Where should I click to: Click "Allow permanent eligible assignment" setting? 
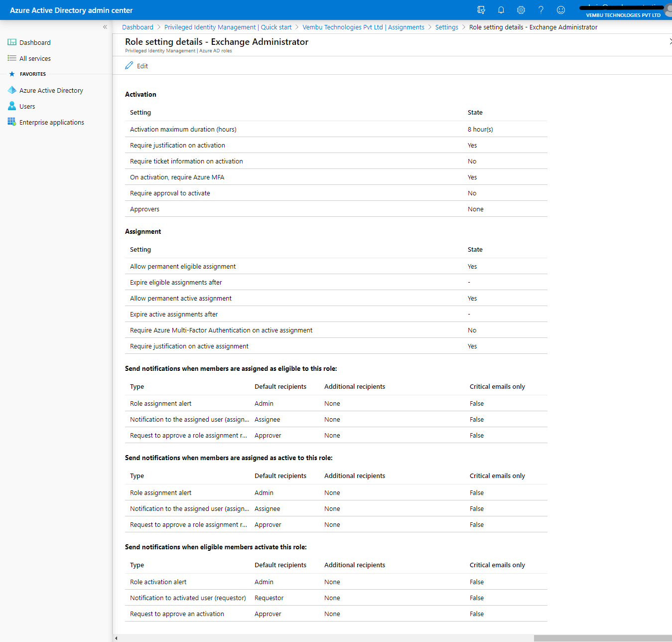(x=183, y=266)
